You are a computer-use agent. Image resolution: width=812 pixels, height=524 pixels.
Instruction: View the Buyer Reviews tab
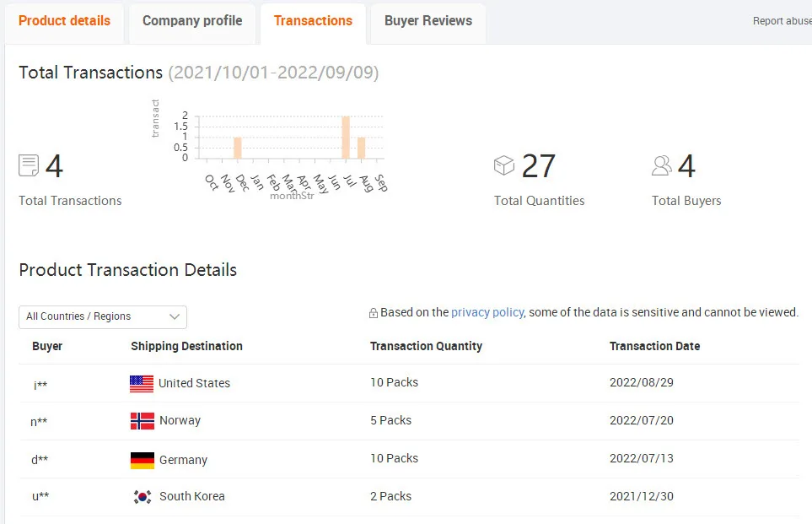click(x=428, y=21)
